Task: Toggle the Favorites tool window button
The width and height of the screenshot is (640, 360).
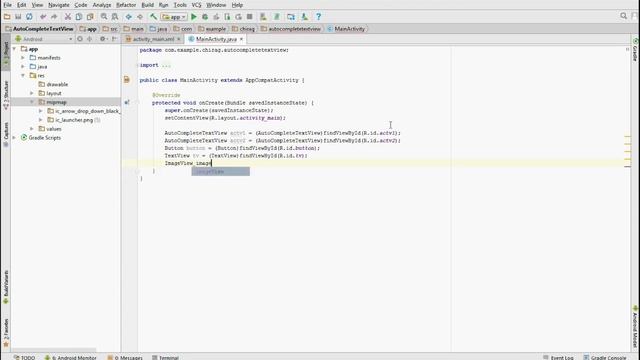Action: [6, 333]
